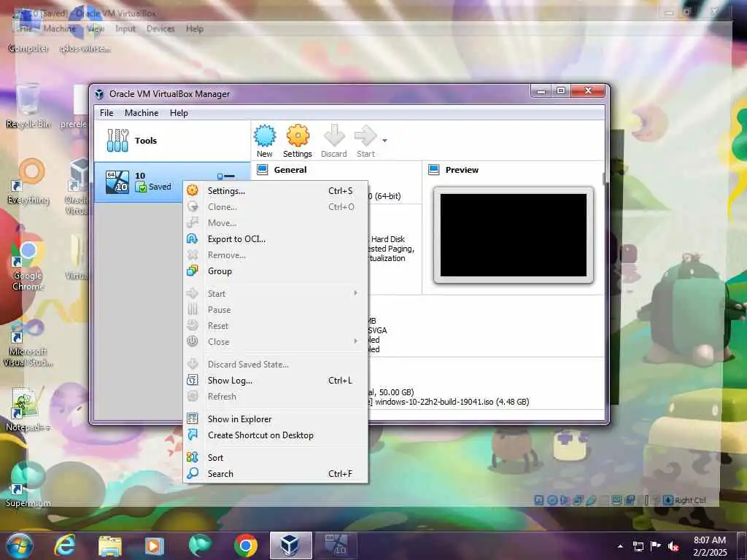
Task: Launch Internet Explorer from taskbar
Action: point(64,545)
